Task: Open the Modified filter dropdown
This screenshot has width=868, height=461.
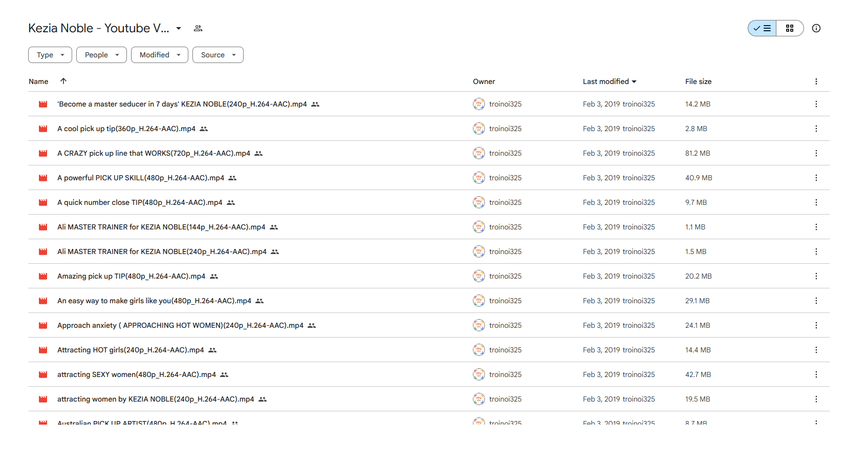Action: [x=160, y=55]
